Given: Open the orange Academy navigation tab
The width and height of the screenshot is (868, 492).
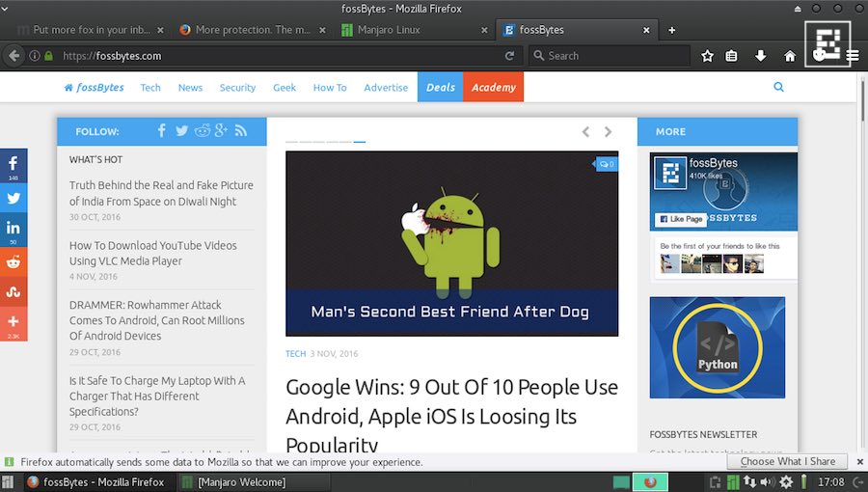Looking at the screenshot, I should (x=493, y=87).
